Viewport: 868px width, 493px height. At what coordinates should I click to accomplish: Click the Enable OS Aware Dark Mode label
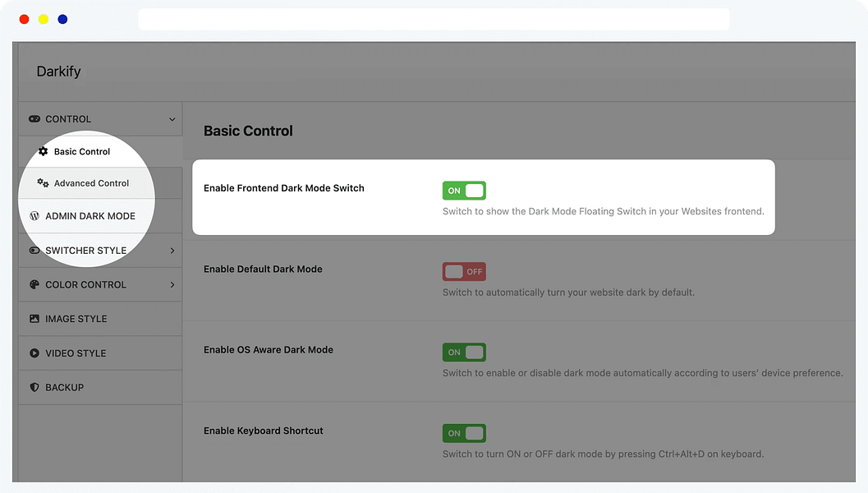pyautogui.click(x=269, y=349)
